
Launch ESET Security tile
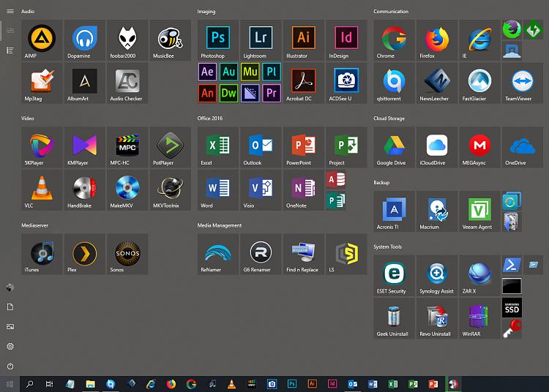(394, 276)
